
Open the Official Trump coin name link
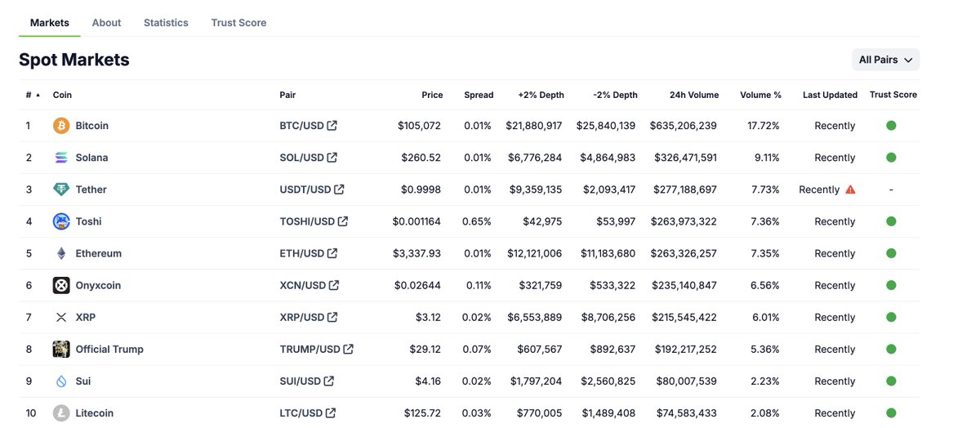109,349
